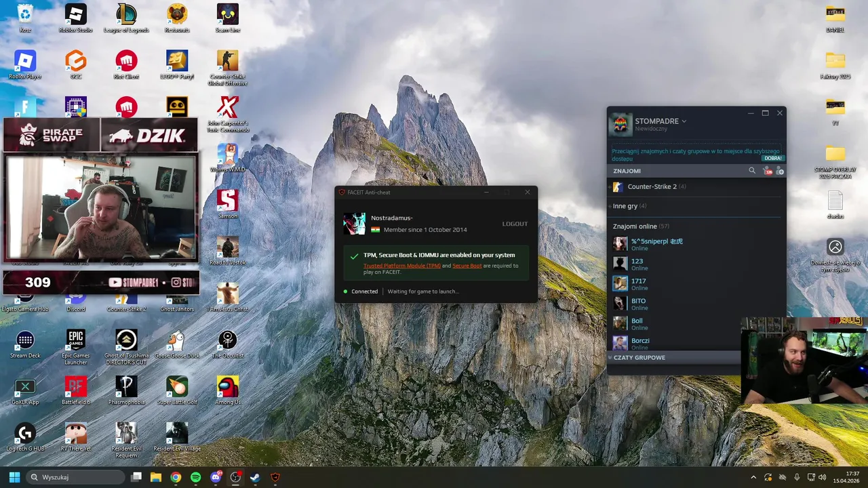Open the DANIEL desktop file
The width and height of the screenshot is (868, 488).
pos(835,18)
